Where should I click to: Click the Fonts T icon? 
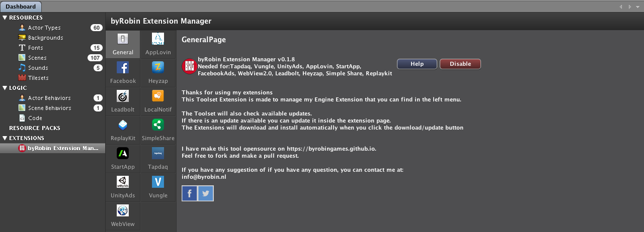point(22,48)
